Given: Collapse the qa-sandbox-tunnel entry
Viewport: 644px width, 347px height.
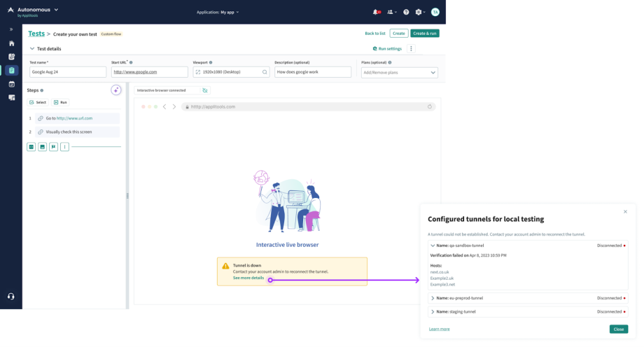Looking at the screenshot, I should coord(433,246).
